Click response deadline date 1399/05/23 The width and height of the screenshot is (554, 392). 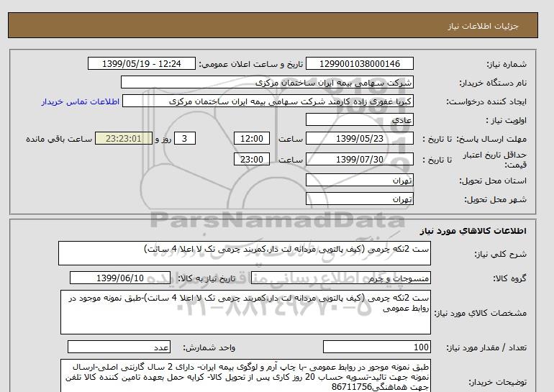point(360,138)
